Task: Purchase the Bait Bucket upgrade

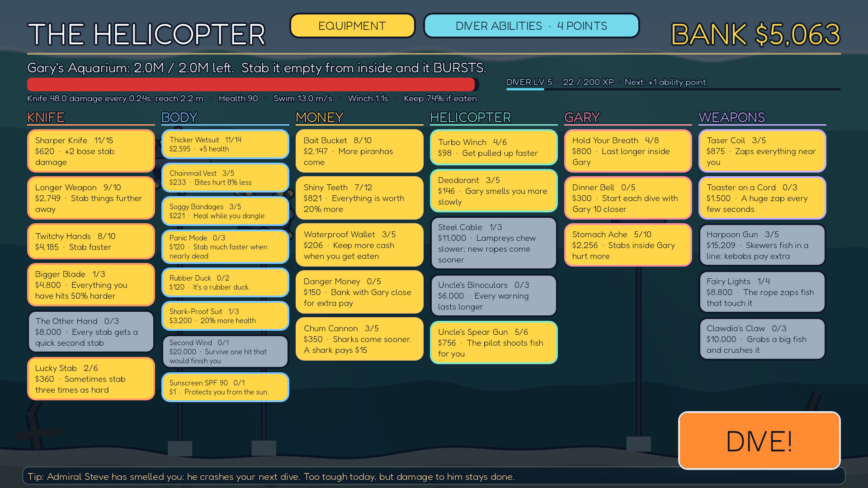Action: coord(359,151)
